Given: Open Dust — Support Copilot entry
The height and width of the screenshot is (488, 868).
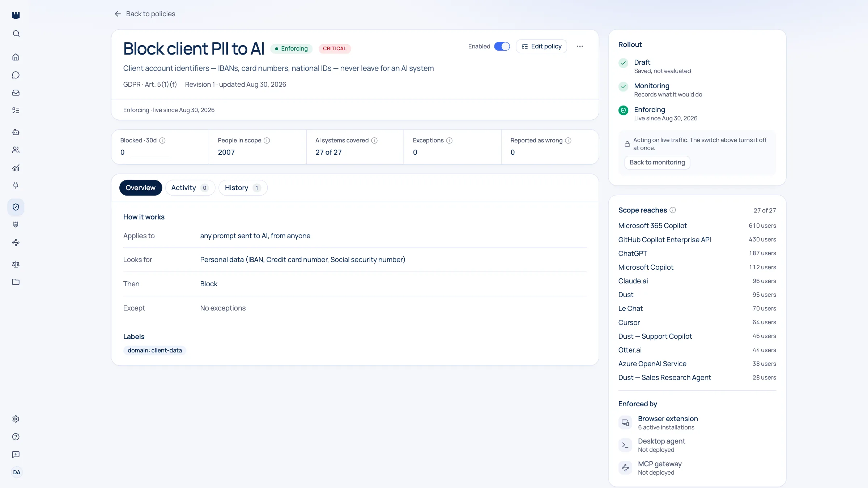Looking at the screenshot, I should pos(697,336).
